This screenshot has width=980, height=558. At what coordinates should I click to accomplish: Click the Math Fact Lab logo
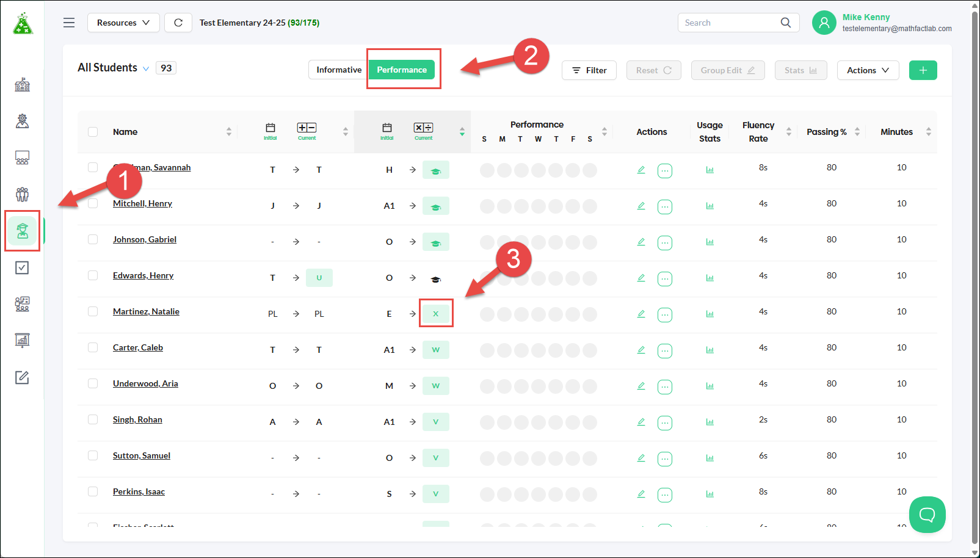click(x=23, y=23)
